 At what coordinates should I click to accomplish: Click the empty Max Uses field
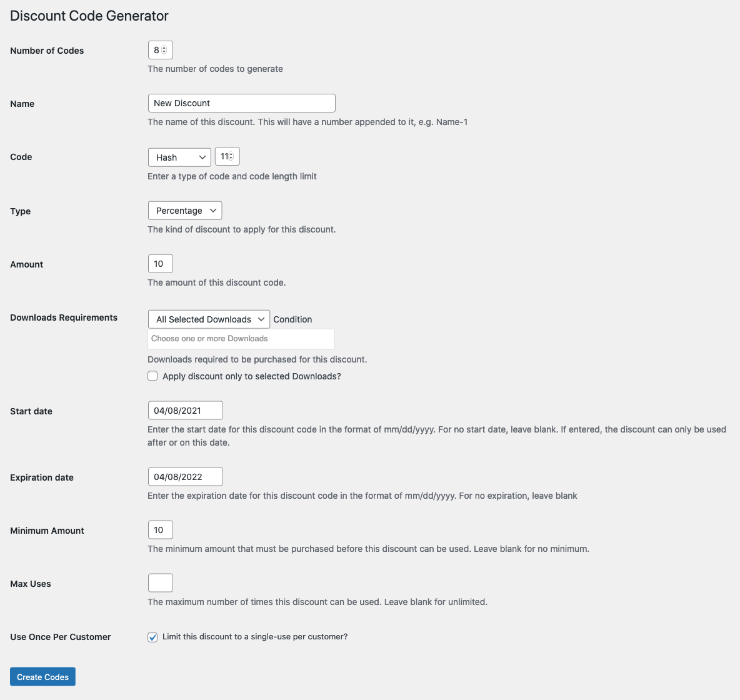(x=160, y=583)
